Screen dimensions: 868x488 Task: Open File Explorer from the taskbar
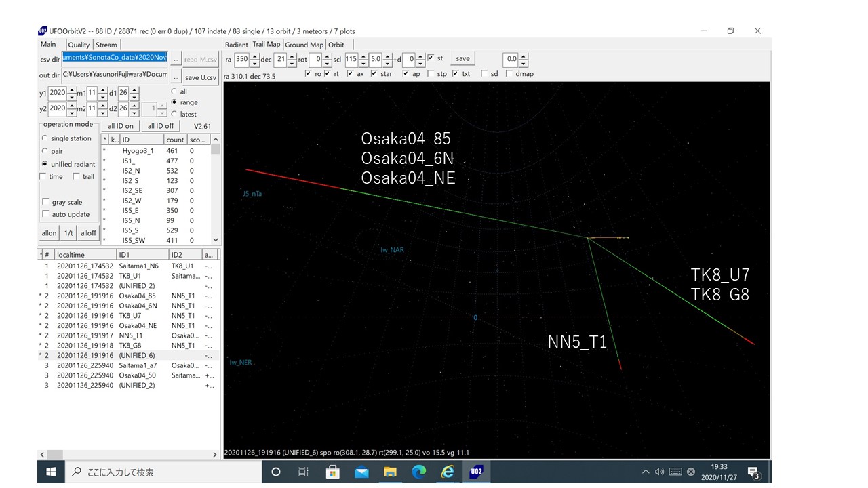pyautogui.click(x=391, y=471)
